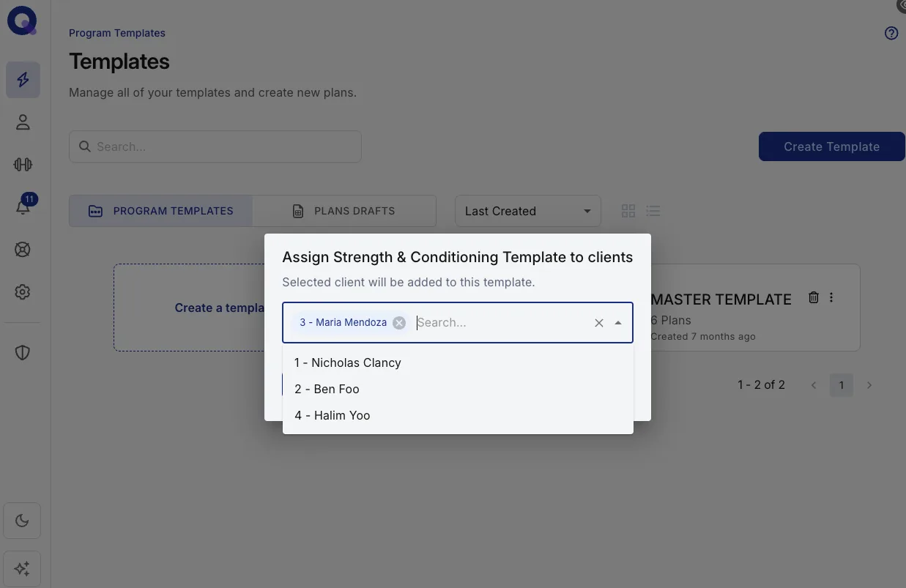Switch to the PLANS DRAFTS tab
This screenshot has height=588, width=906.
344,211
